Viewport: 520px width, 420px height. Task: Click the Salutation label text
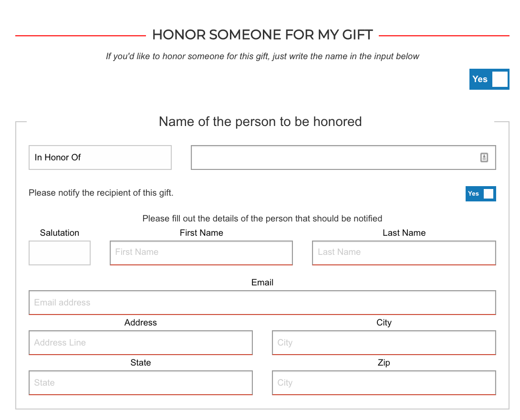click(x=60, y=233)
